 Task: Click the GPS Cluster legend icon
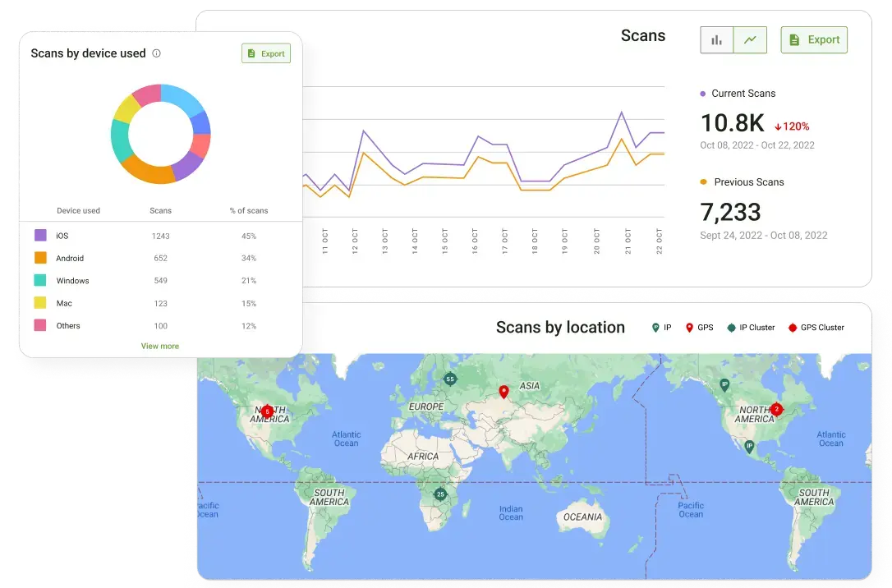pyautogui.click(x=793, y=328)
